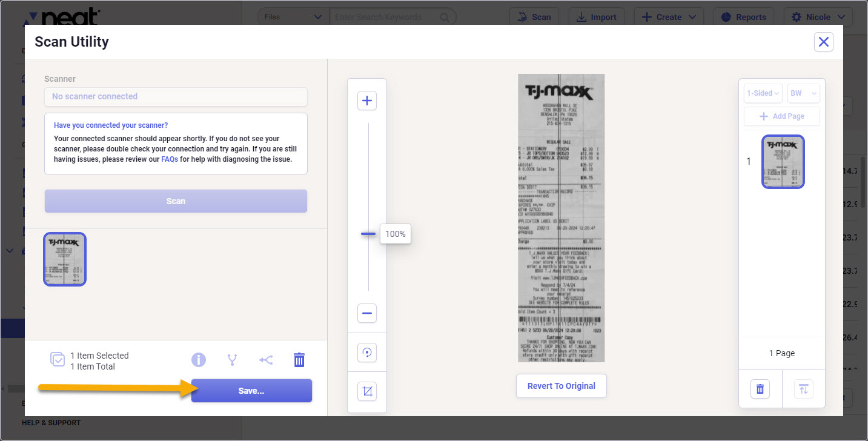Viewport: 868px width, 441px height.
Task: Click the Save button
Action: tap(251, 390)
